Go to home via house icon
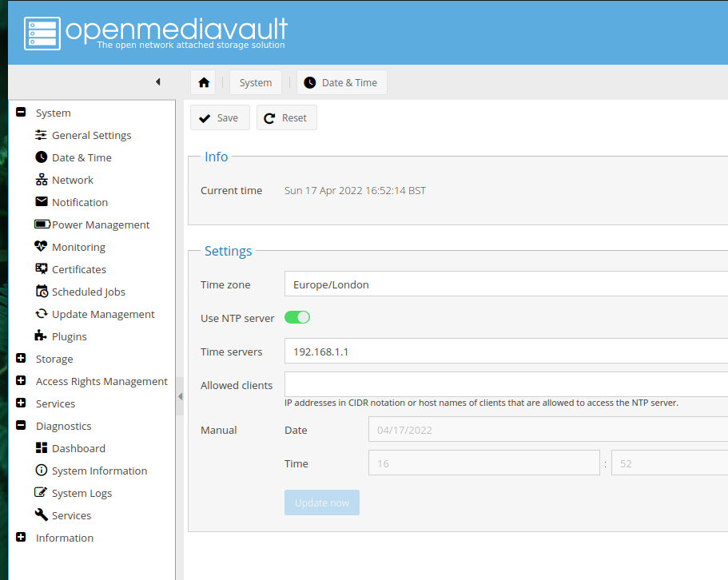Screen dimensions: 728x580 tap(203, 82)
